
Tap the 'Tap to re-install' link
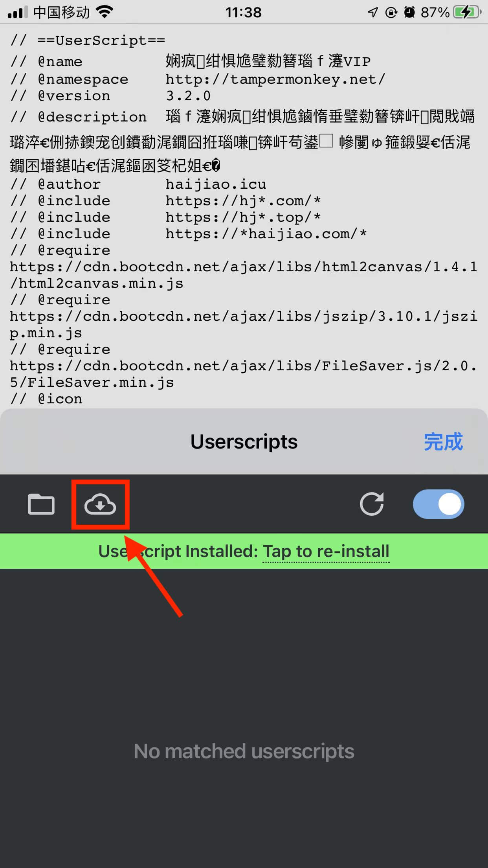pyautogui.click(x=326, y=551)
